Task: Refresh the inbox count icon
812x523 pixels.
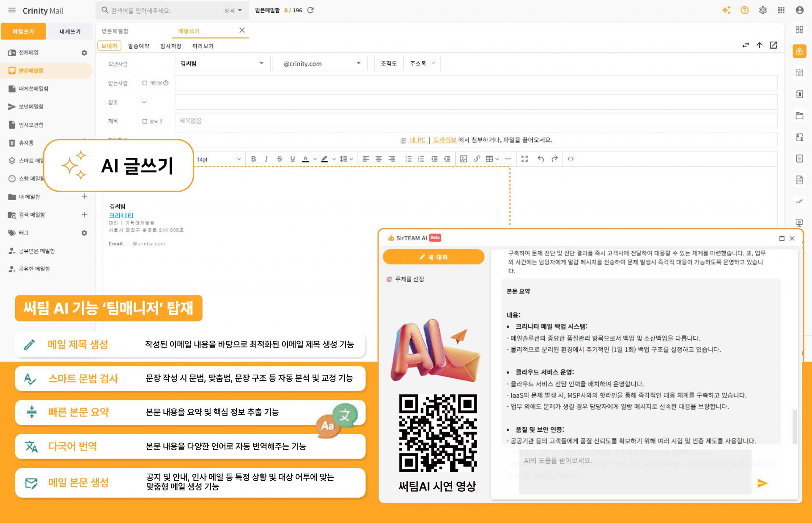Action: (310, 10)
